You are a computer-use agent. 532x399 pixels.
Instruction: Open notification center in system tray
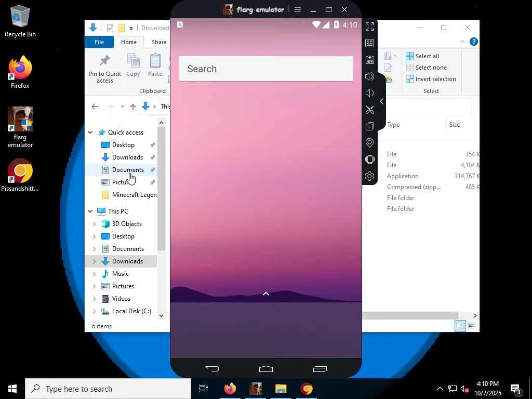click(x=515, y=389)
